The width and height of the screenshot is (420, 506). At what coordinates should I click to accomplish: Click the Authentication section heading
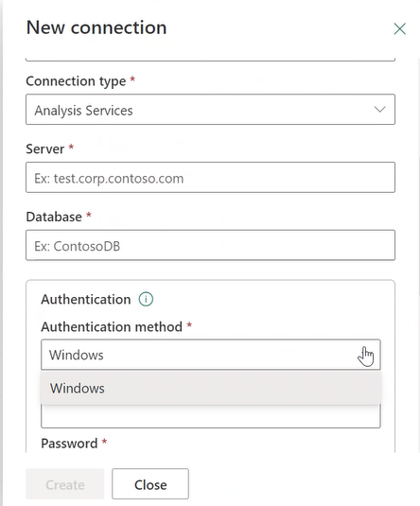point(86,300)
